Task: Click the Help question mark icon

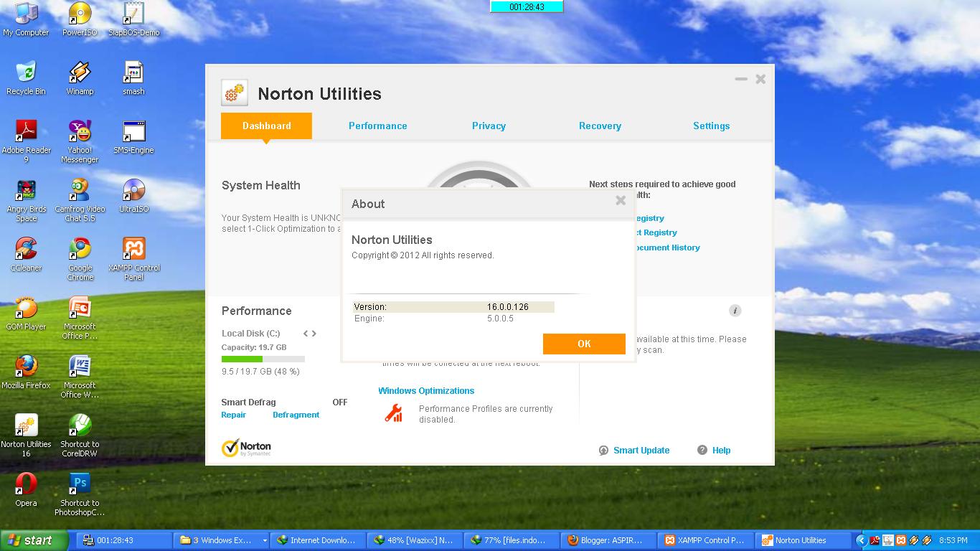Action: click(702, 450)
